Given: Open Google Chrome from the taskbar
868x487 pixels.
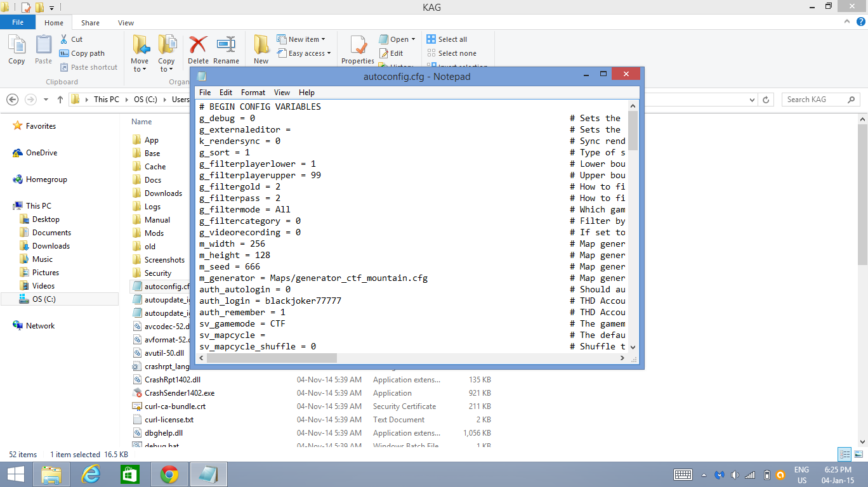Looking at the screenshot, I should [x=169, y=474].
